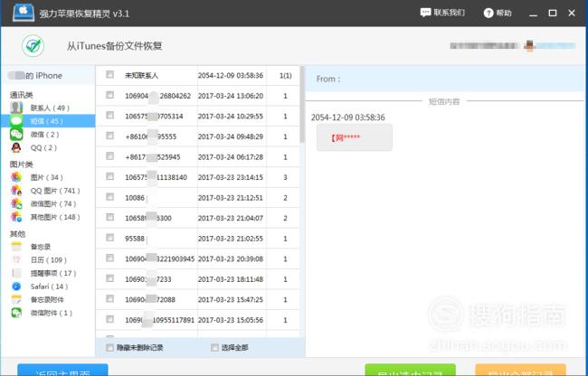Click the 未知联系人 contact name
Image resolution: width=588 pixels, height=376 pixels.
click(x=141, y=75)
